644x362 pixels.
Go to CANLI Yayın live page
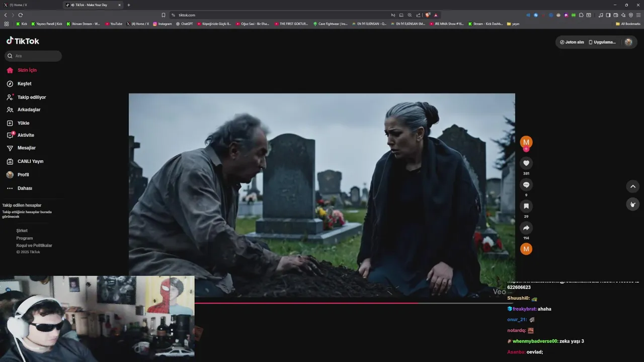(25, 161)
